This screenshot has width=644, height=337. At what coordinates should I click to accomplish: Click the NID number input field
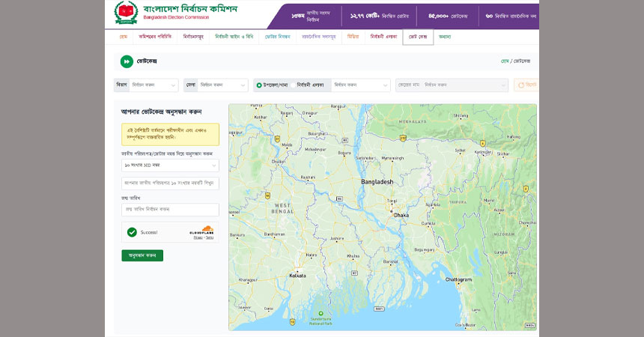(x=170, y=183)
